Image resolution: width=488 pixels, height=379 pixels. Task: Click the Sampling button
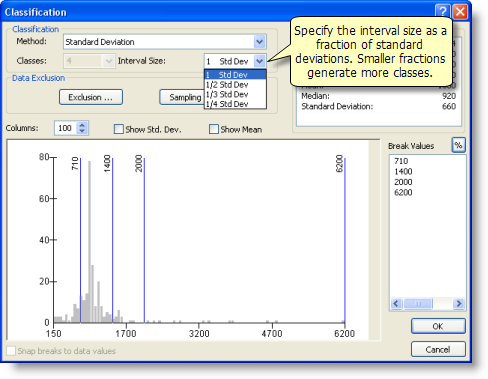pos(182,97)
